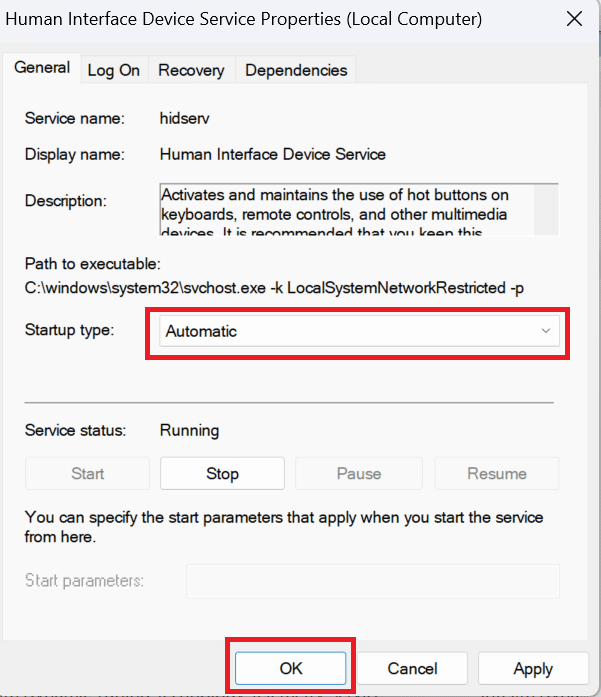Viewport: 601px width, 697px height.
Task: Open the Startup type combo box showing Automatic
Action: 359,331
